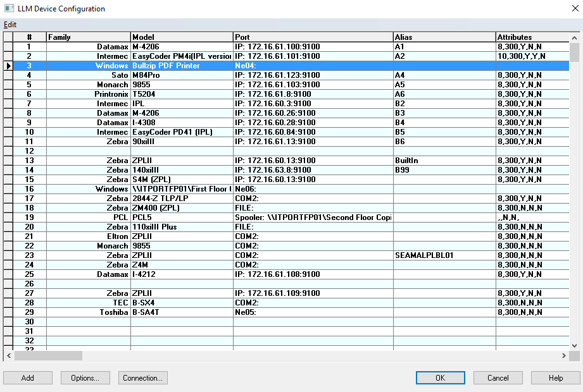583x392 pixels.
Task: Click the attributes cell '10,300,Y,Y,N'
Action: (x=532, y=56)
